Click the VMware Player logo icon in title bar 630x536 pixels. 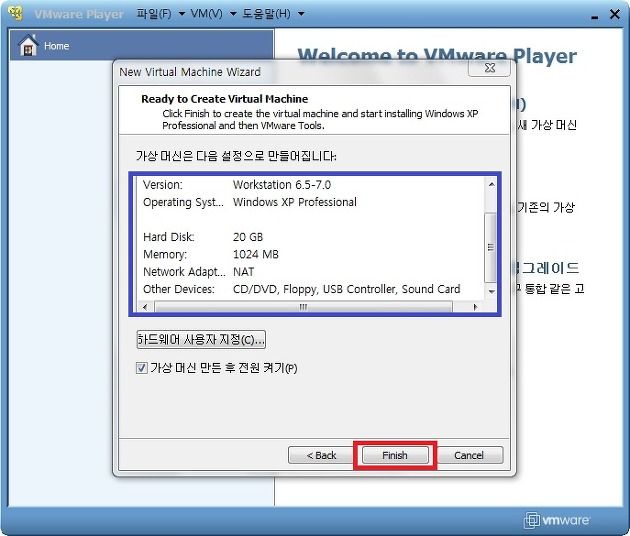(x=16, y=13)
